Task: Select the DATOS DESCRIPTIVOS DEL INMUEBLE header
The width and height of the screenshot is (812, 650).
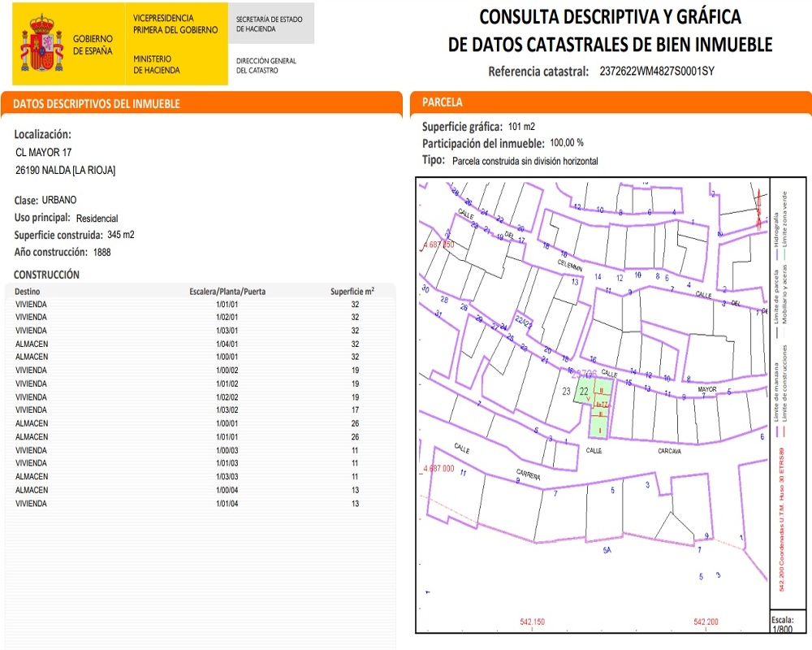Action: coord(97,104)
